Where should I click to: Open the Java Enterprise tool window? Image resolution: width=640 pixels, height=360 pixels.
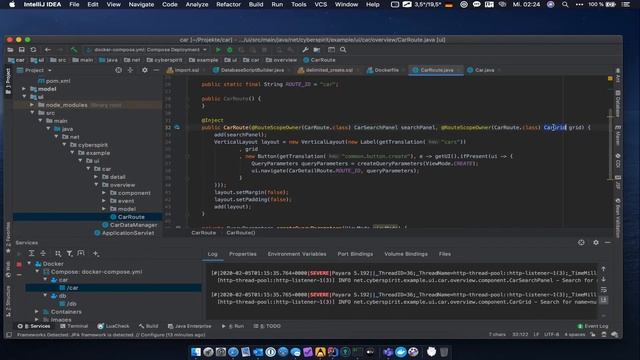189,326
